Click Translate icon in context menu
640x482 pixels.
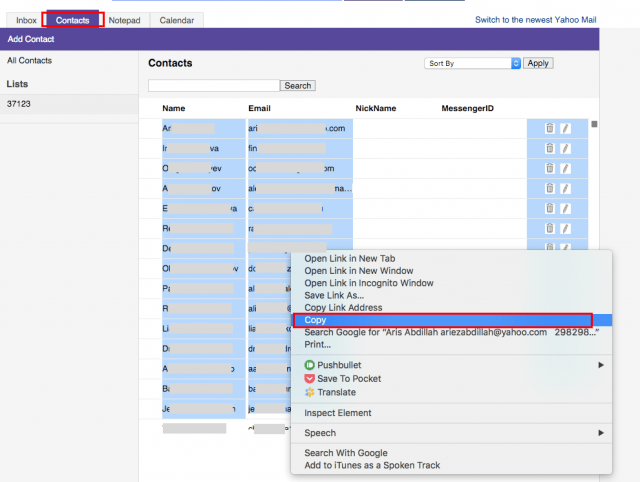pos(309,392)
